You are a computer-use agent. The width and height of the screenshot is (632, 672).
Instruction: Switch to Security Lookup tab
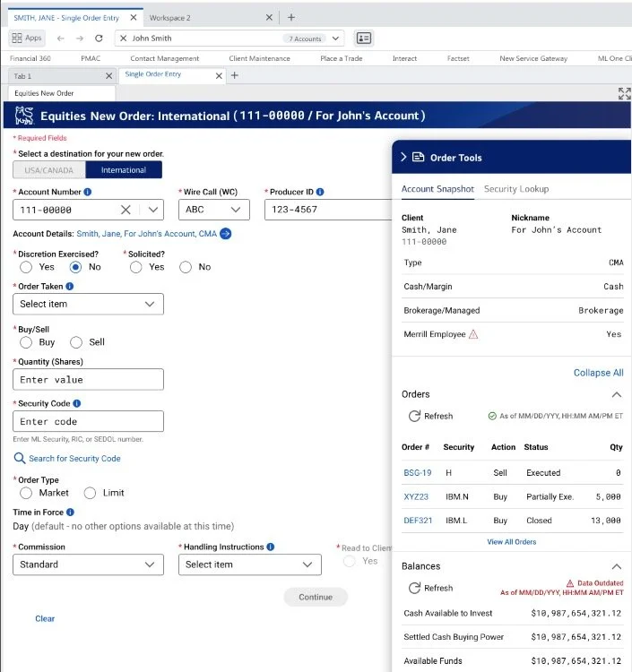click(x=516, y=189)
